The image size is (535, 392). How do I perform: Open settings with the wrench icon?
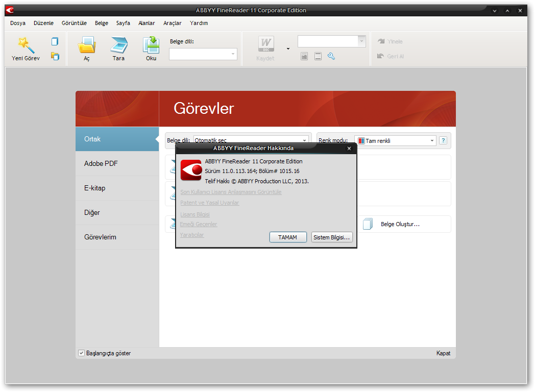click(x=331, y=56)
